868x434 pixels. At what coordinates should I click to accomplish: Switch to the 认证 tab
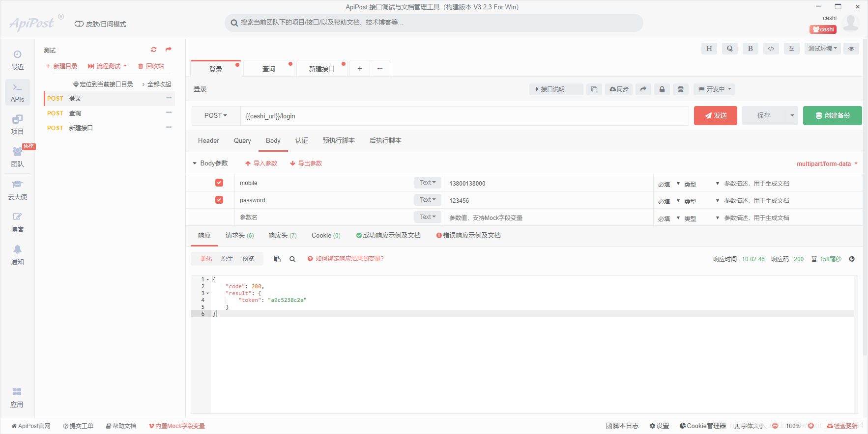[302, 141]
